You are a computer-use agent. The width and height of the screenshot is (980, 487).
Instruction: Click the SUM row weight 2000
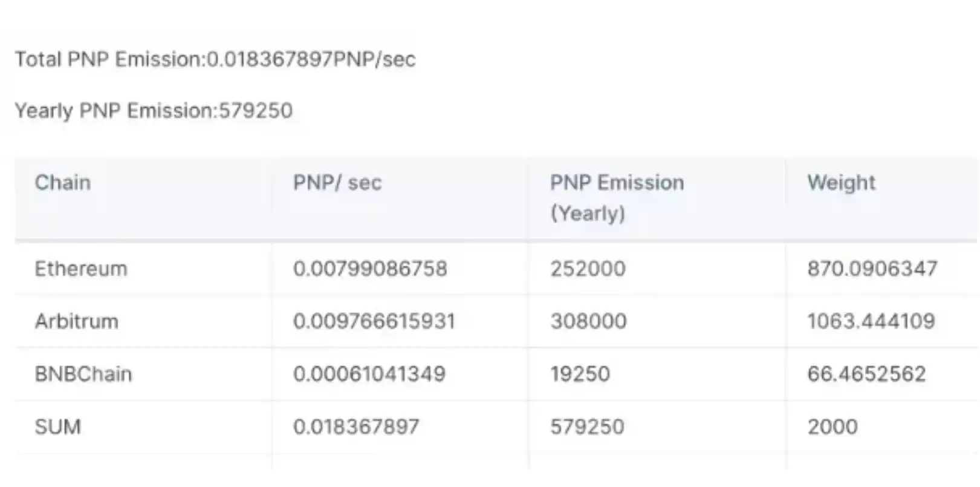pos(832,427)
